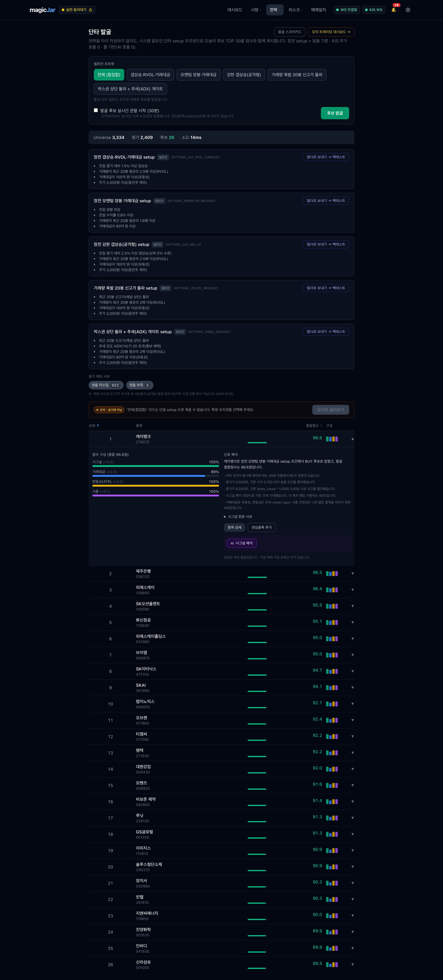Open 모의 트레이딩 대시보드 link

(x=331, y=32)
